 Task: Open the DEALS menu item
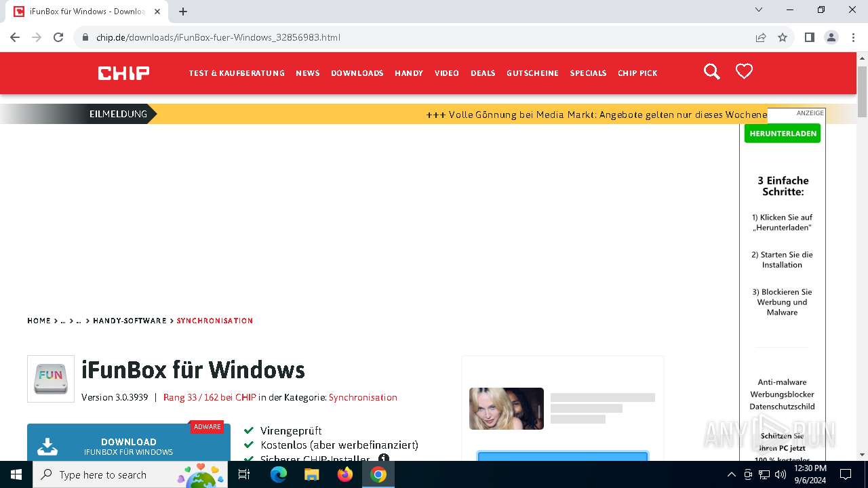pos(483,73)
